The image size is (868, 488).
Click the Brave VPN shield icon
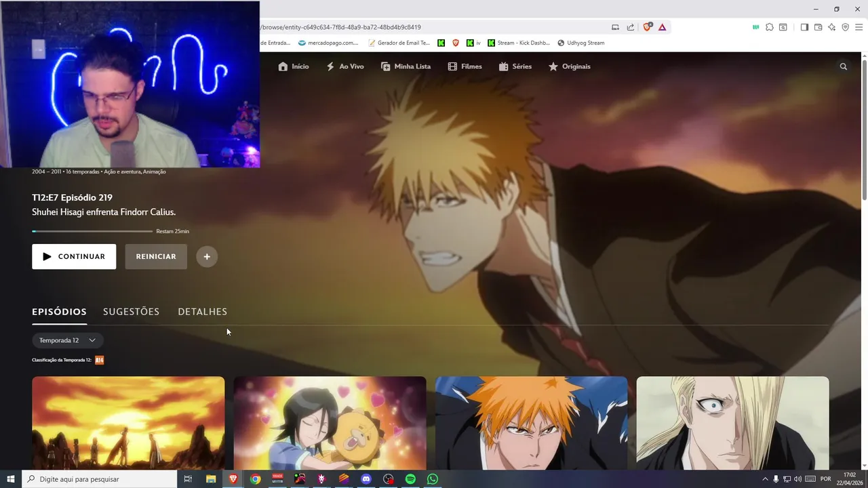(845, 27)
